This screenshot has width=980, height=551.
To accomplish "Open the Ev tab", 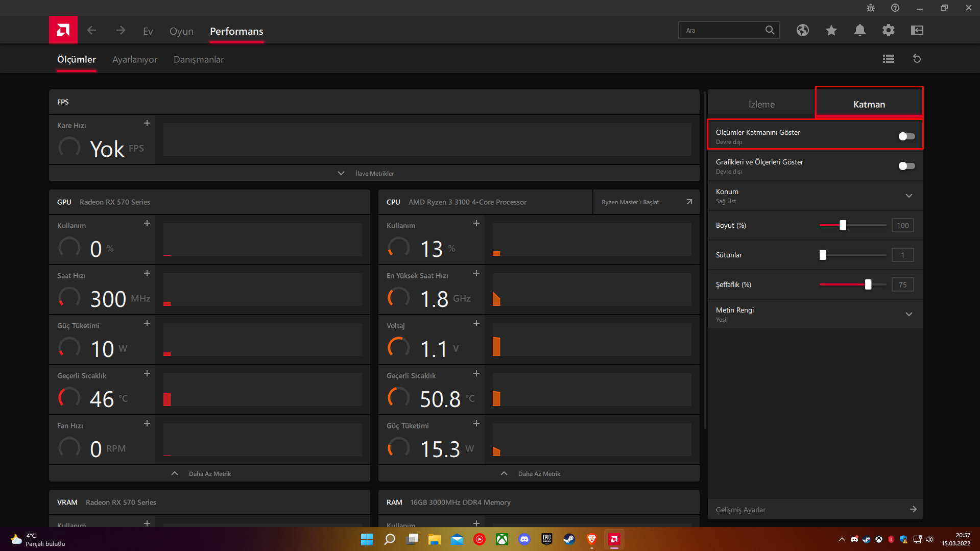I will coord(148,31).
